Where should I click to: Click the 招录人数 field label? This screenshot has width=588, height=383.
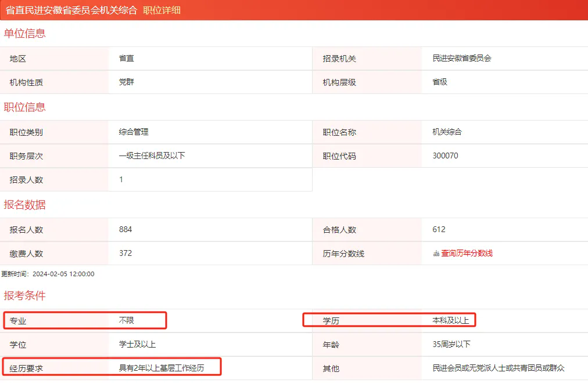click(26, 180)
